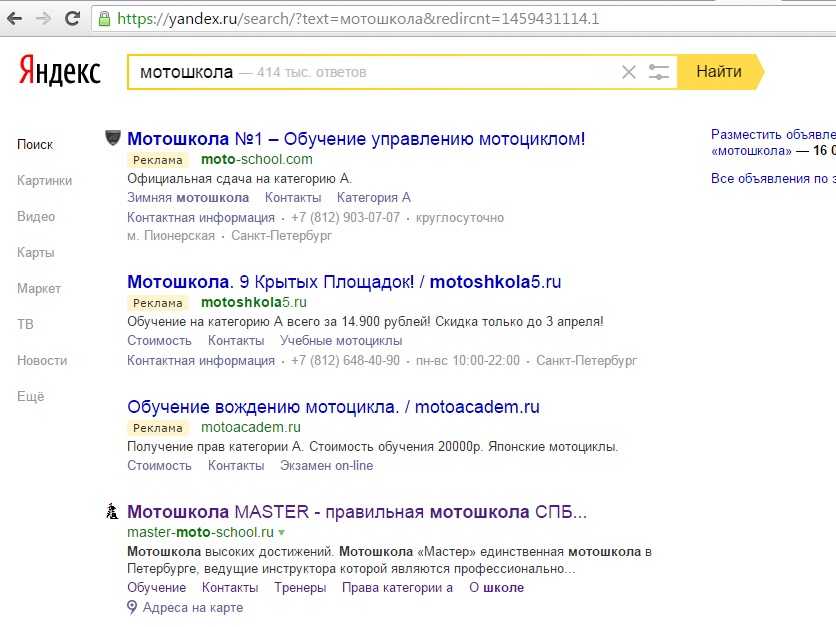Image resolution: width=836 pixels, height=627 pixels.
Task: Switch to Новости results
Action: [42, 360]
